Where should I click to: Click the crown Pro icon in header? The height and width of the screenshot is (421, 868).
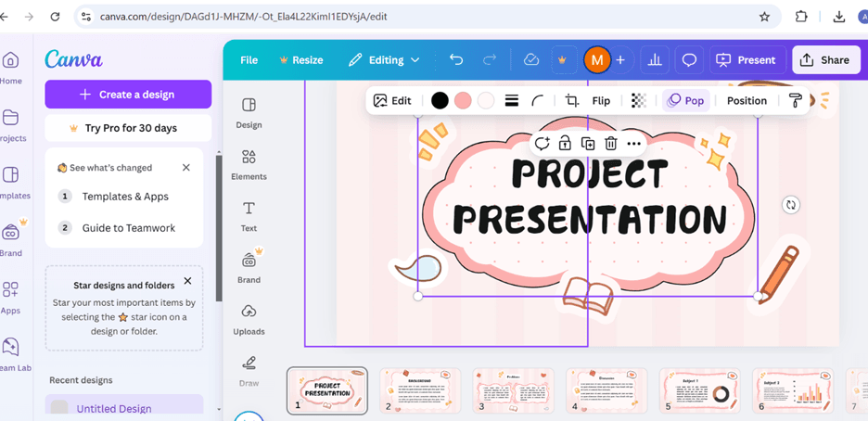pos(562,59)
